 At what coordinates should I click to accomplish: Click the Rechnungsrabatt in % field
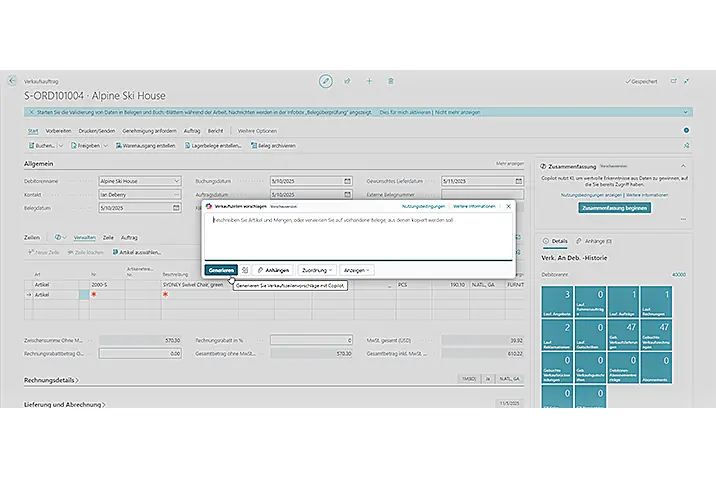(311, 340)
